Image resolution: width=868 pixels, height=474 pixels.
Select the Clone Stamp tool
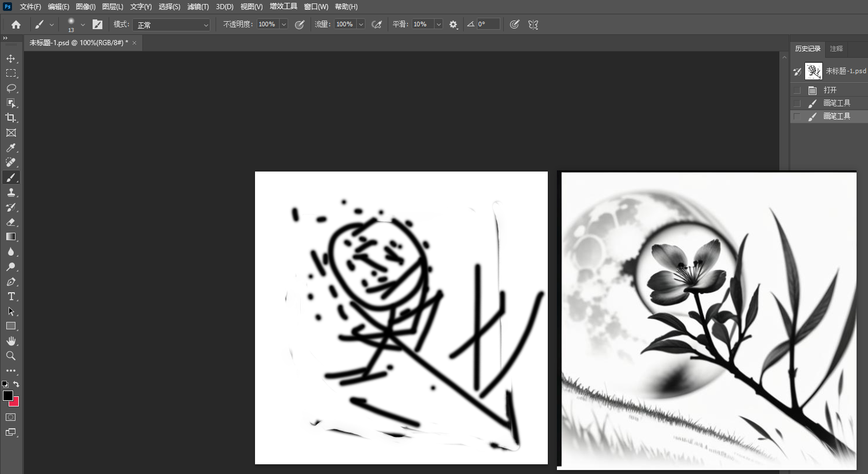(11, 192)
